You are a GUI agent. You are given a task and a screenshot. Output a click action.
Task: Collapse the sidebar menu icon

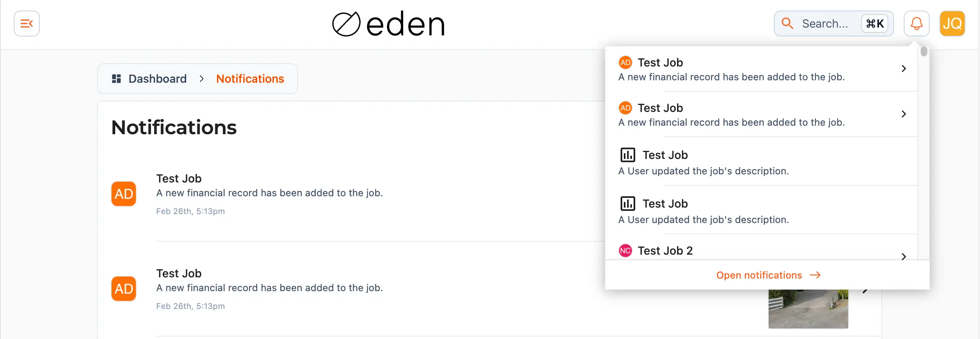click(x=27, y=24)
